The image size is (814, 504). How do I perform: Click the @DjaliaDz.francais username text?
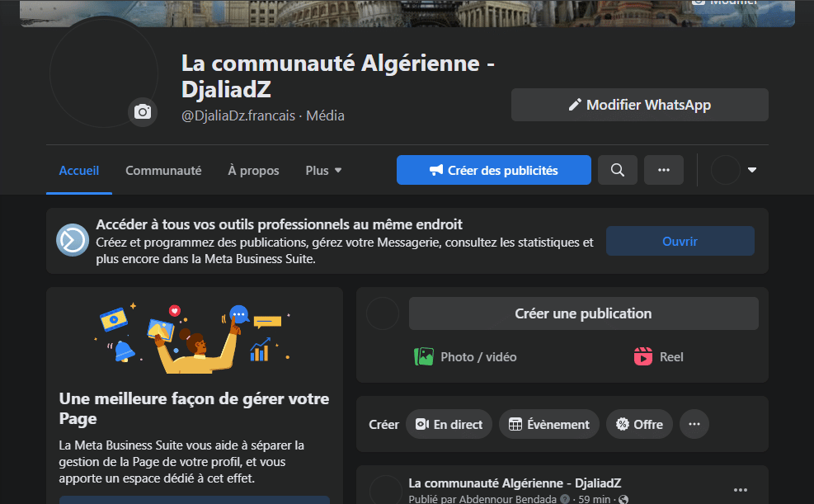pyautogui.click(x=238, y=115)
